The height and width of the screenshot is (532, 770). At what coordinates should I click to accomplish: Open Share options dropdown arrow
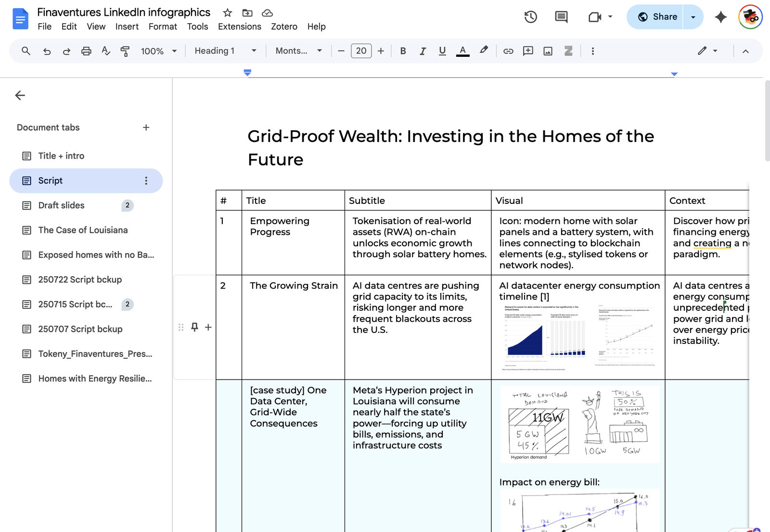[693, 17]
